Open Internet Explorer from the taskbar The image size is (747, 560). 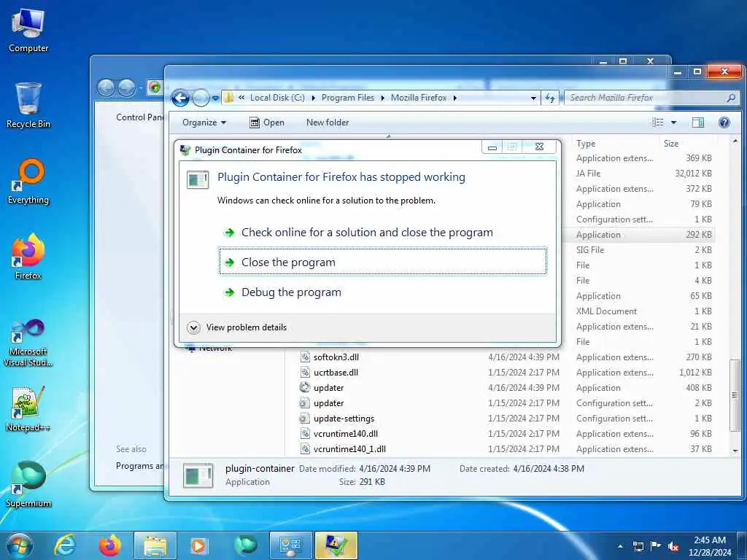[x=65, y=545]
